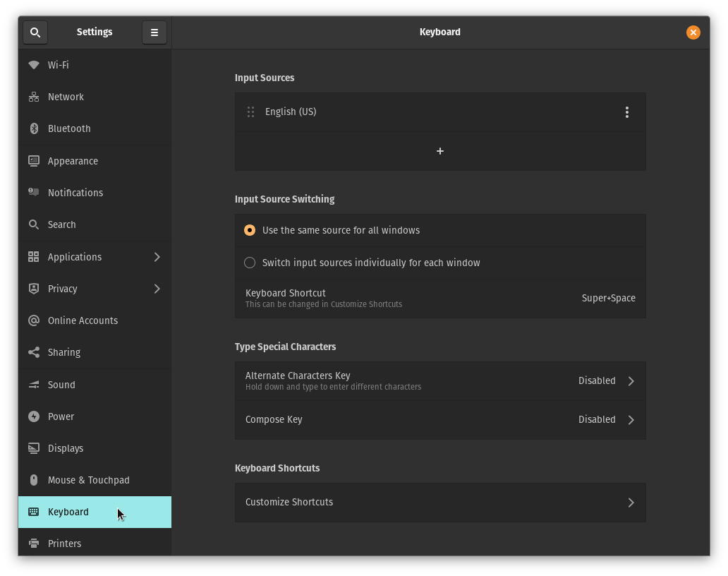Screen dimensions: 728x576
Task: Add a new input source
Action: pyautogui.click(x=440, y=151)
